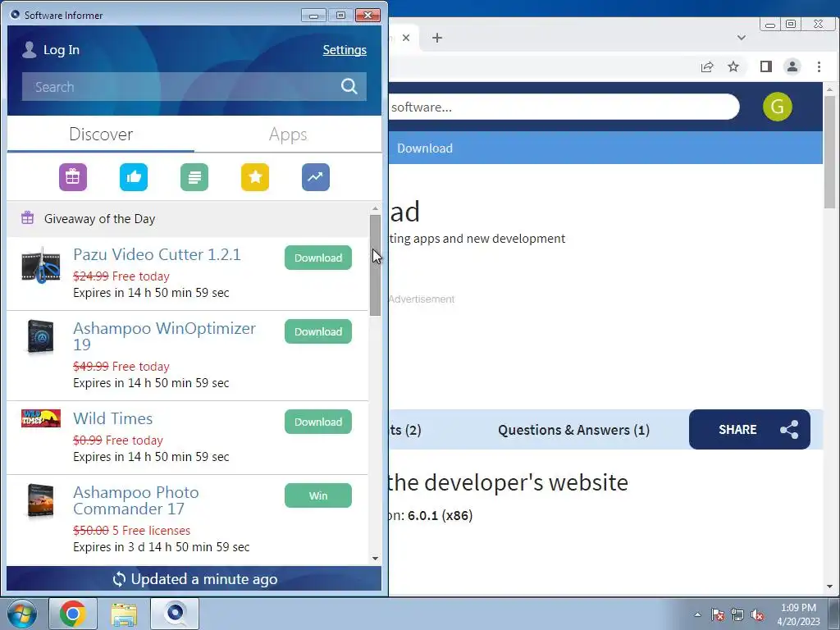Open Wild Times title link
This screenshot has height=630, width=840.
pyautogui.click(x=113, y=418)
